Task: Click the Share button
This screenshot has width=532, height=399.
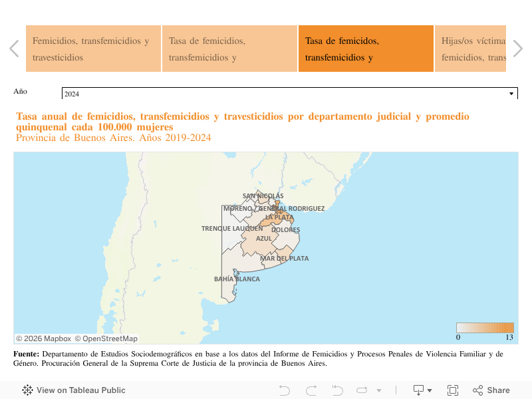Action: (x=491, y=390)
